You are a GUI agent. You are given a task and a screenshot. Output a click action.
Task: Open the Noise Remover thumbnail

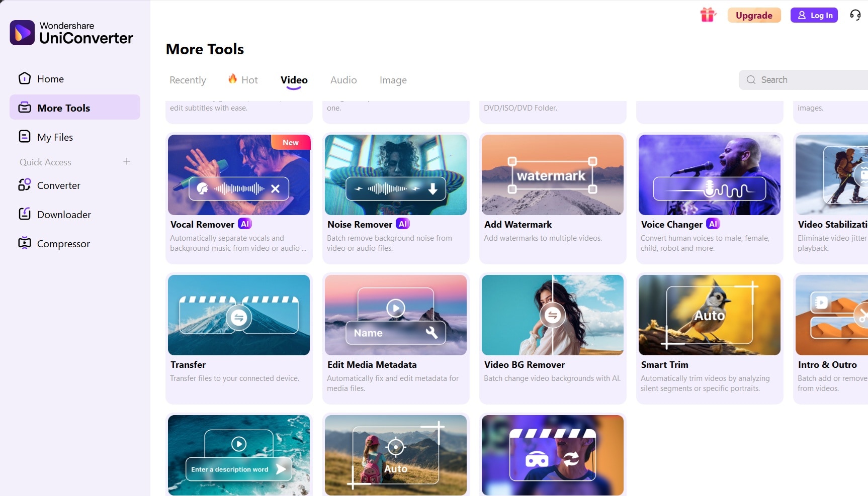[x=396, y=175]
